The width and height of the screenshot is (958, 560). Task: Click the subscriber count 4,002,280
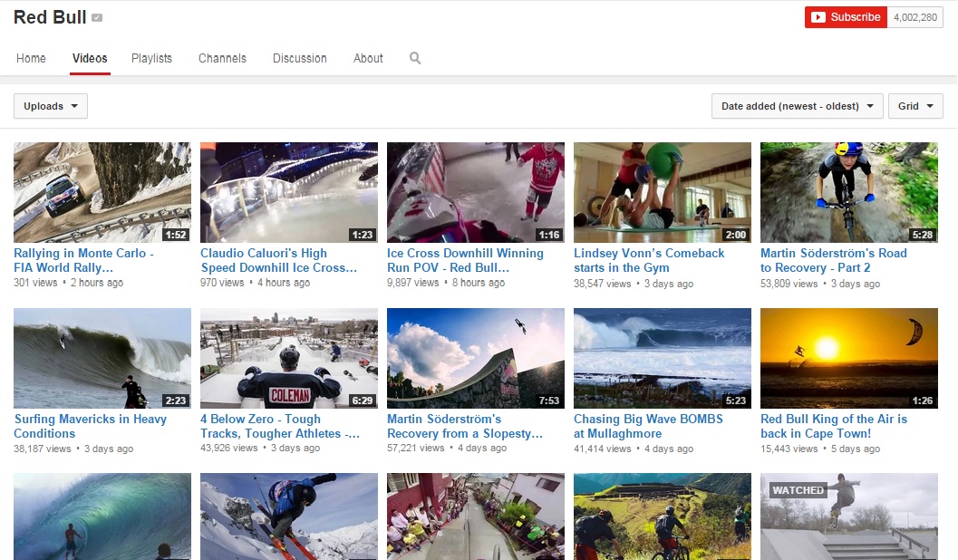[x=915, y=17]
